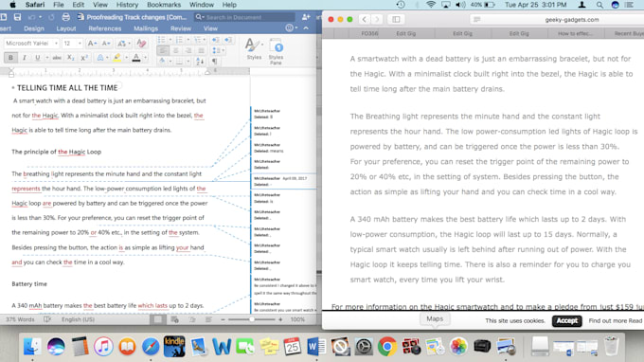644x362 pixels.
Task: Click decrease font size button
Action: 105,44
